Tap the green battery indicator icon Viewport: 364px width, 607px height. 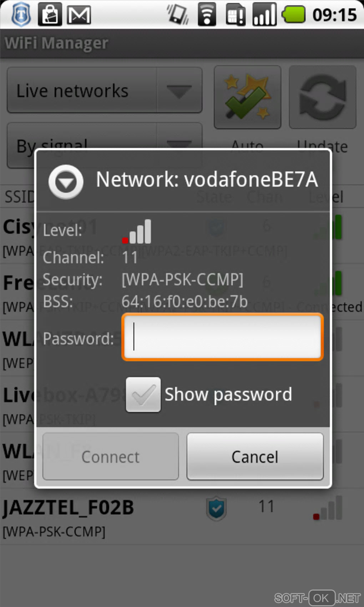[x=293, y=15]
